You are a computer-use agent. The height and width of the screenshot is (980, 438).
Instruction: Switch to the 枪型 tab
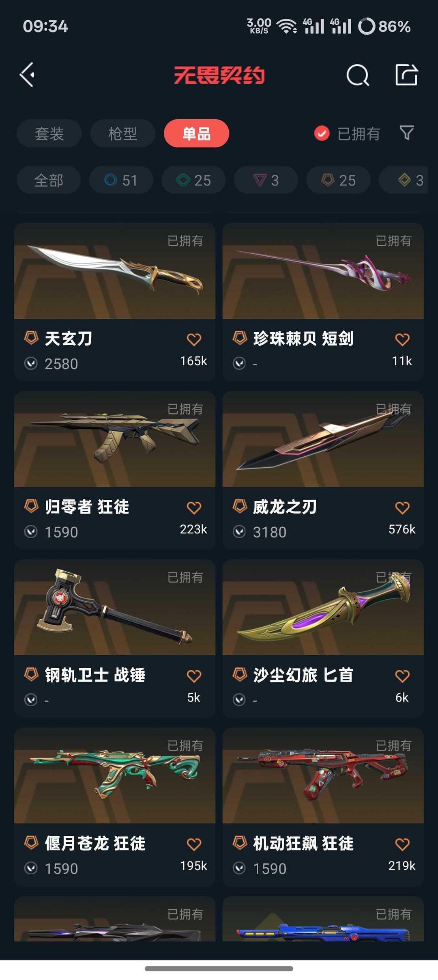122,133
